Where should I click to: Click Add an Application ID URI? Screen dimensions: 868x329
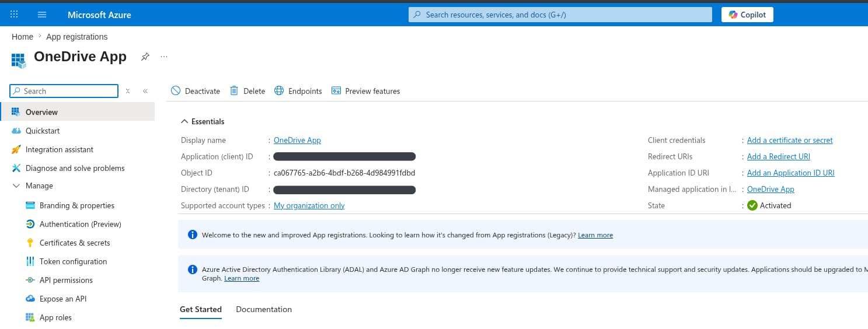coord(791,173)
